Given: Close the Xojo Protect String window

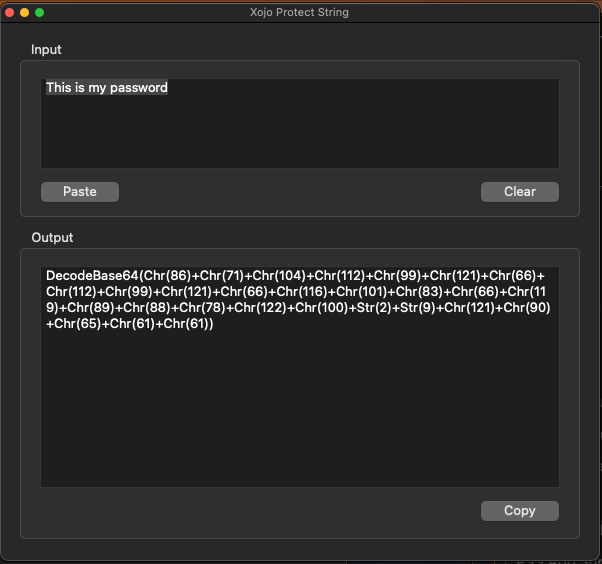Looking at the screenshot, I should 10,13.
